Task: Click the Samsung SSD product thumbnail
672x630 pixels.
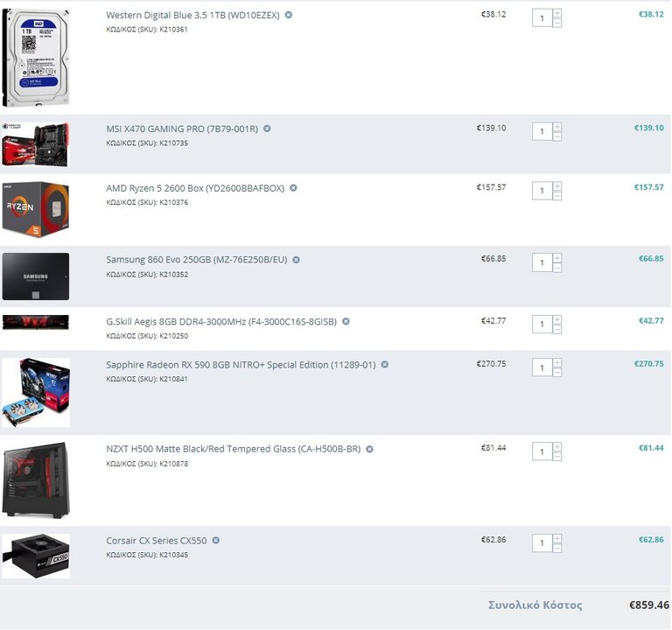Action: coord(36,276)
